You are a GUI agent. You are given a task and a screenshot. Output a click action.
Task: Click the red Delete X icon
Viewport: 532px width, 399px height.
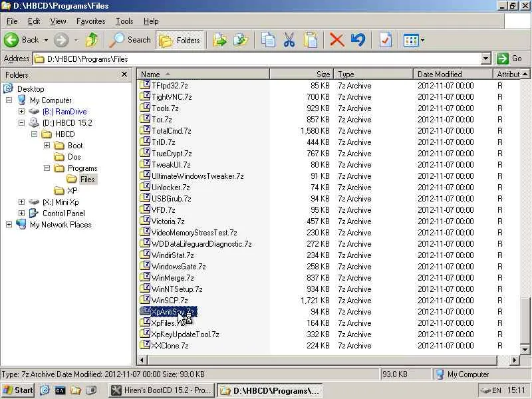click(337, 40)
